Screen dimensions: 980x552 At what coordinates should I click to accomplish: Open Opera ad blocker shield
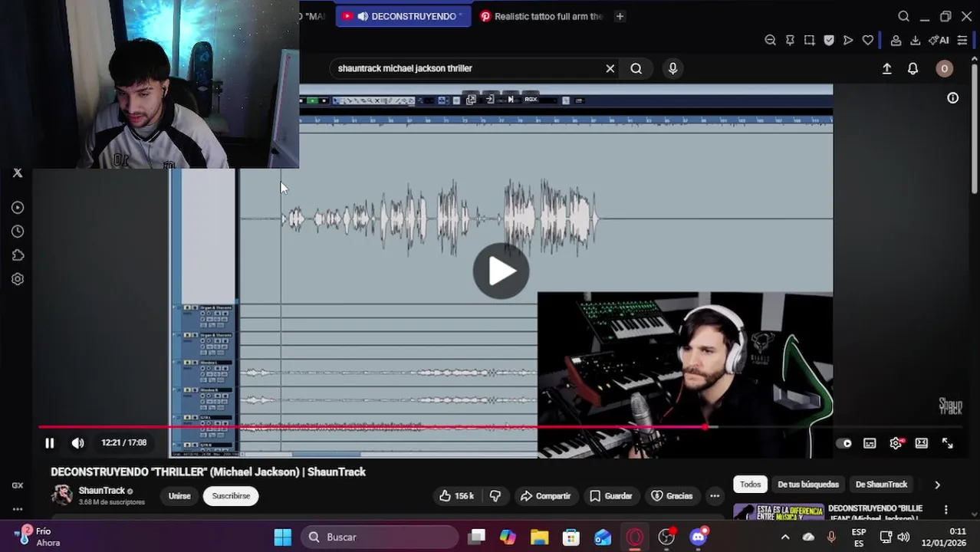[x=829, y=40]
